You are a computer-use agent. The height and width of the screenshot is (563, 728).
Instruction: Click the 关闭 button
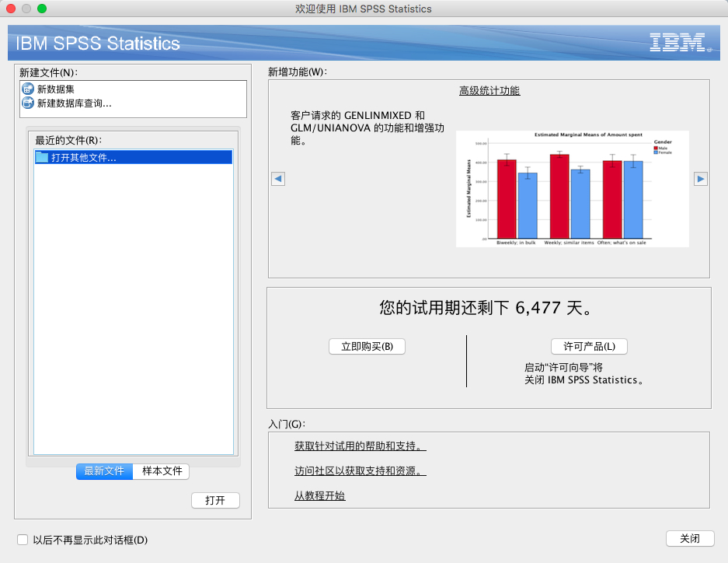(x=690, y=538)
